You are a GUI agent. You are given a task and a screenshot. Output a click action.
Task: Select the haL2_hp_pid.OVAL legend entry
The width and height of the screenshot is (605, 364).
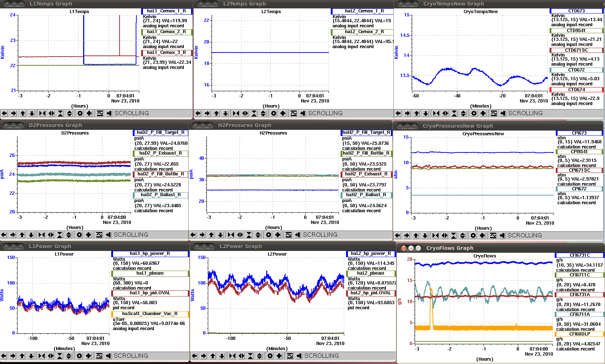coord(371,293)
